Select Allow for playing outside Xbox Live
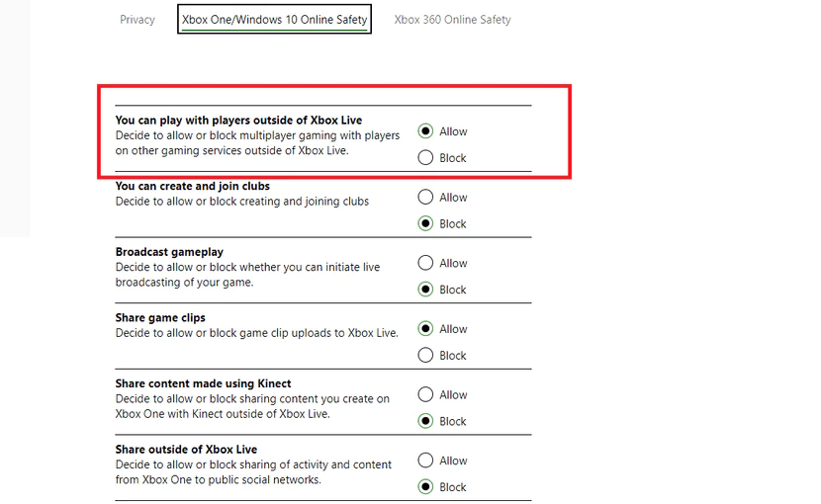Screen dimensions: 821x504 tap(426, 131)
